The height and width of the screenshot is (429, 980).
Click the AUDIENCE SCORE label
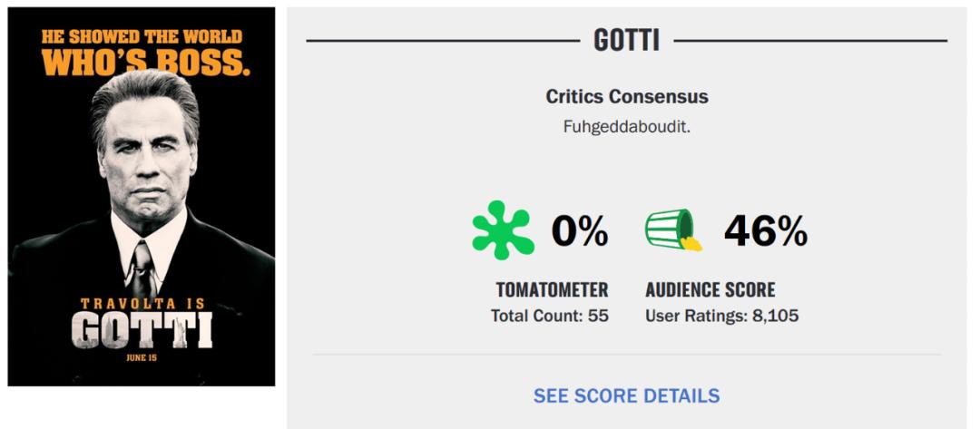[x=710, y=290]
